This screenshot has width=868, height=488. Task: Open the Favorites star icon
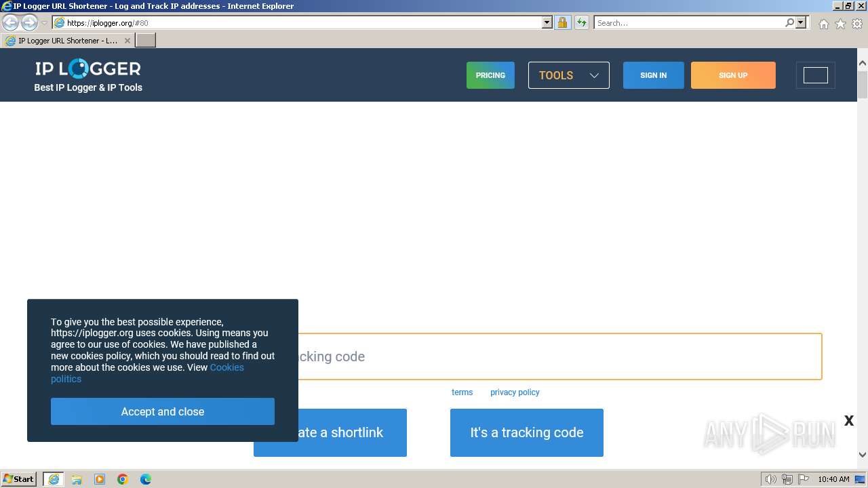pos(840,24)
